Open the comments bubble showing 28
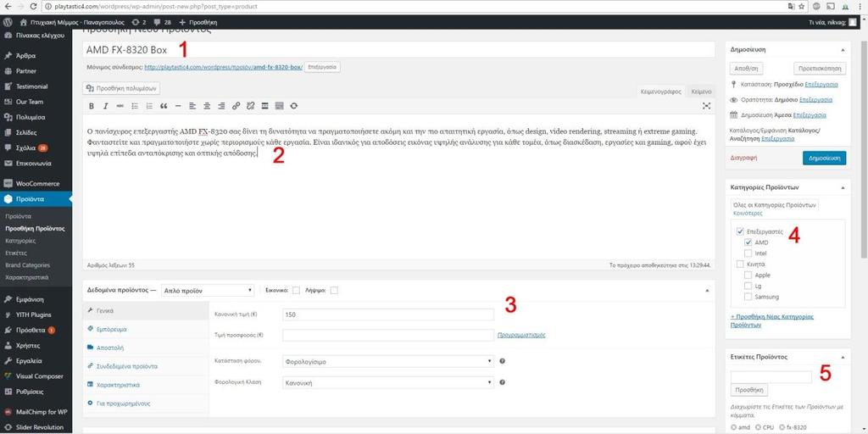Screen dimensions: 868x434 [162, 23]
